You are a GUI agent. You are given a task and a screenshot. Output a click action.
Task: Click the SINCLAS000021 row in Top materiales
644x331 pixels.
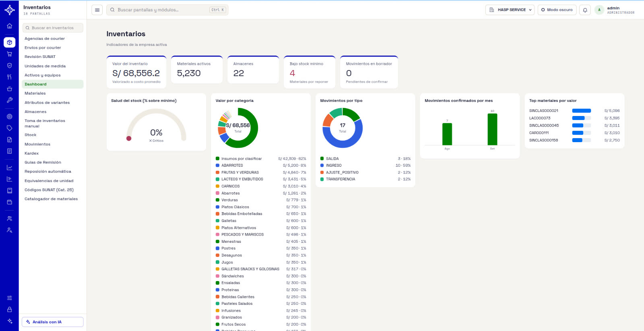click(x=574, y=111)
